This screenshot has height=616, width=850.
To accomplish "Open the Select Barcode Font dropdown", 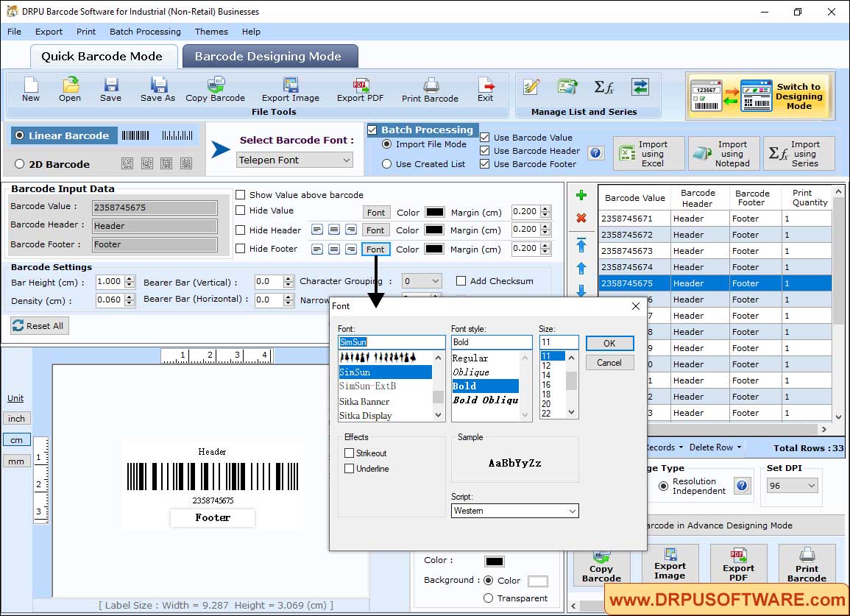I will pos(294,160).
